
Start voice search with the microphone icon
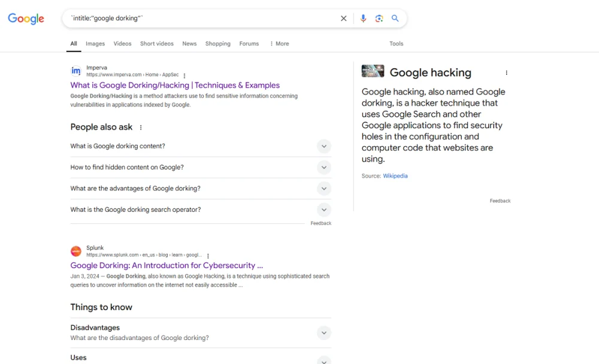363,19
